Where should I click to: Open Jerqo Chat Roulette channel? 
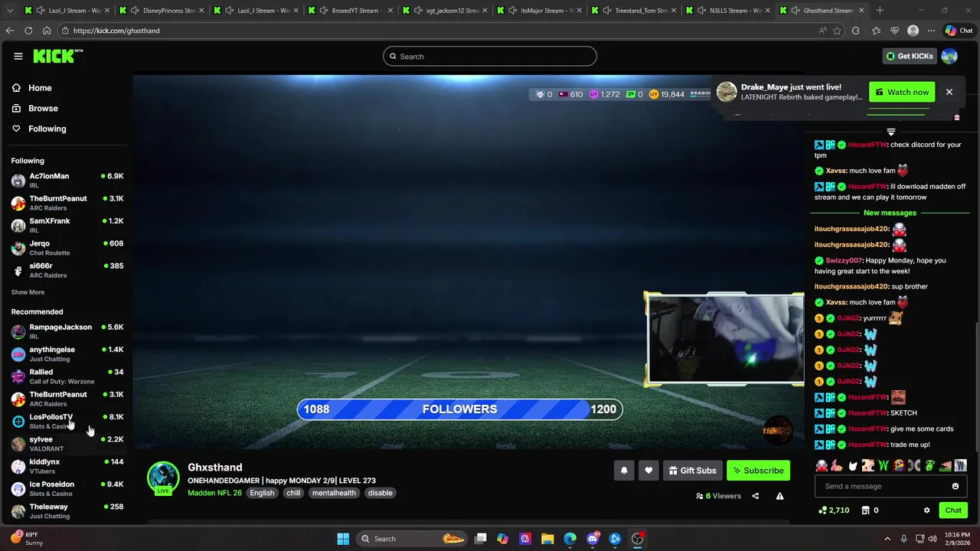point(67,248)
